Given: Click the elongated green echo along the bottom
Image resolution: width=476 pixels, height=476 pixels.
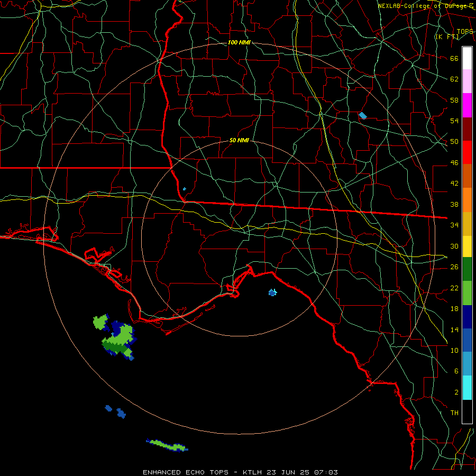Looking at the screenshot, I should coord(167,445).
